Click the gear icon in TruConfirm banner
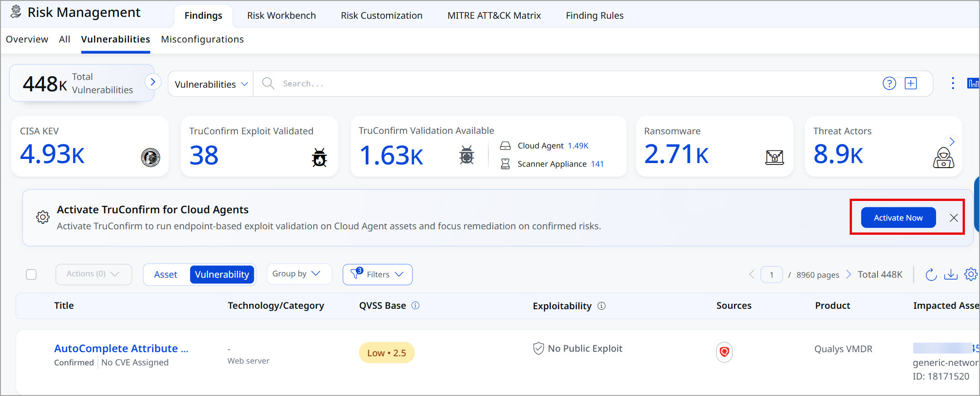Image resolution: width=980 pixels, height=396 pixels. (x=43, y=217)
